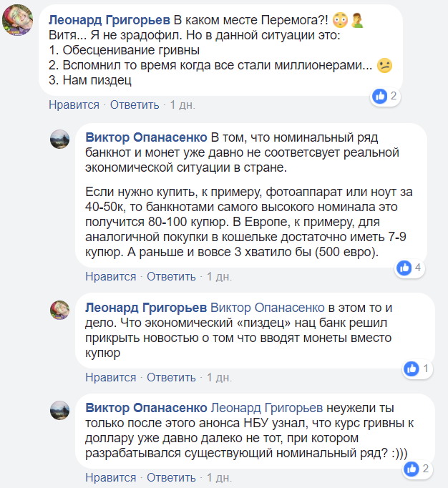The image size is (448, 488).
Task: Click Нравится under the нац банк comment
Action: click(x=110, y=377)
